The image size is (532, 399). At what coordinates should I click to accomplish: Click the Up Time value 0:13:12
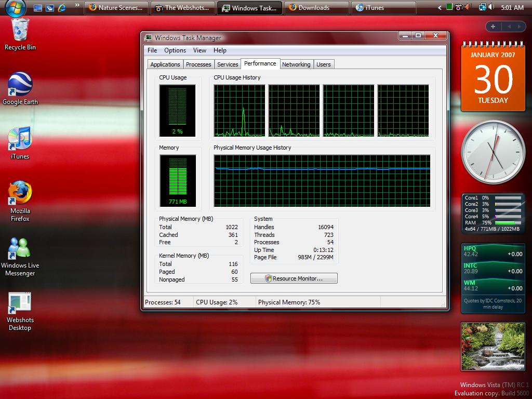pos(323,250)
